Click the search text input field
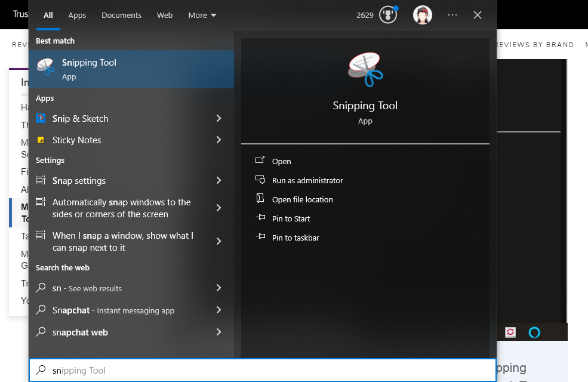 click(x=263, y=371)
